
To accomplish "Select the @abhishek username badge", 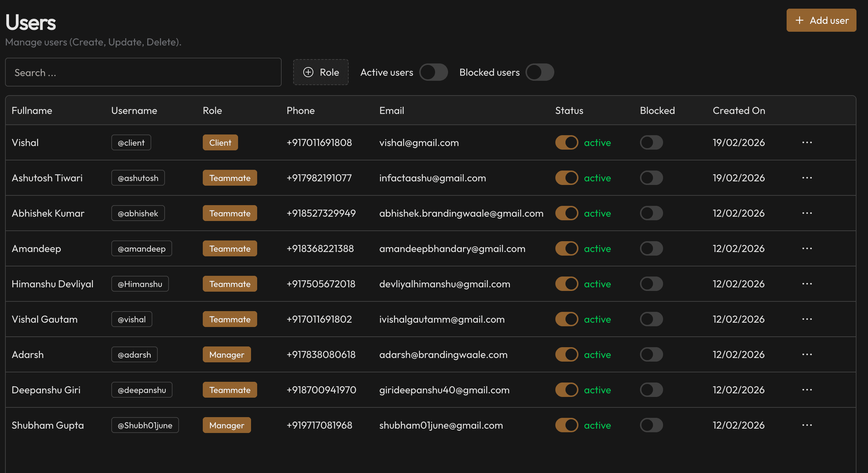I will (138, 213).
